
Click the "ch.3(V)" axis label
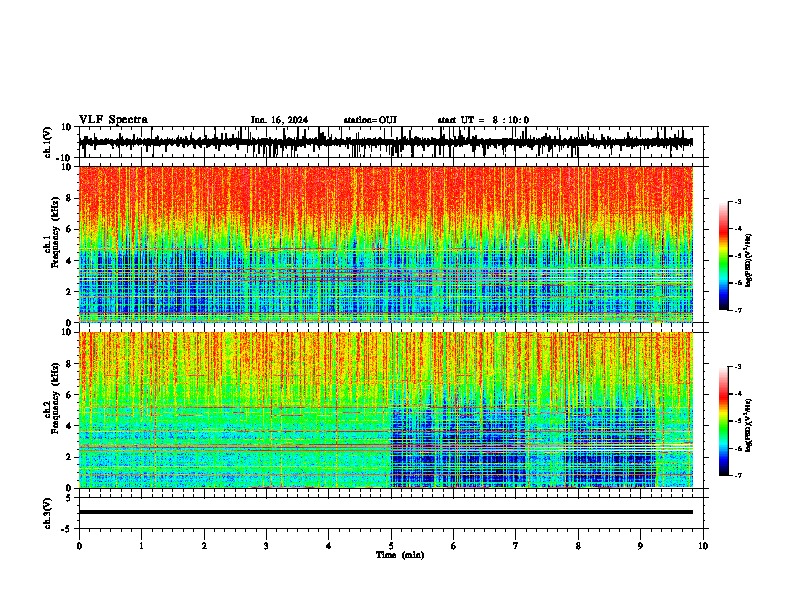click(48, 513)
